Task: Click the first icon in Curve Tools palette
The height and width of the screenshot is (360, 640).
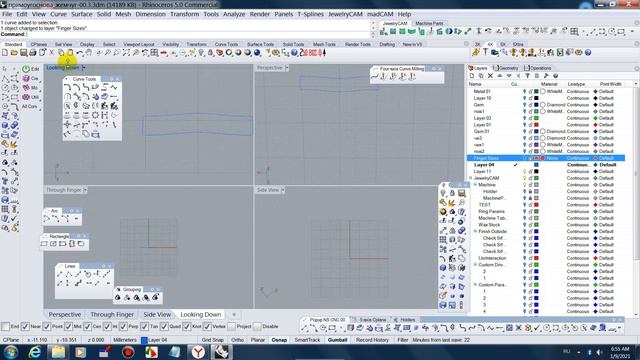Action: 67,87
